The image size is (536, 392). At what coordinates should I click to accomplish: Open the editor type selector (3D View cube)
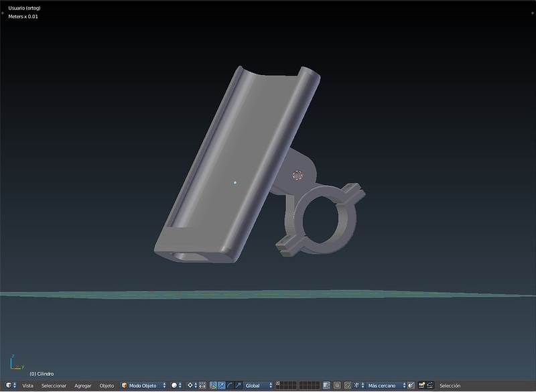(11, 385)
